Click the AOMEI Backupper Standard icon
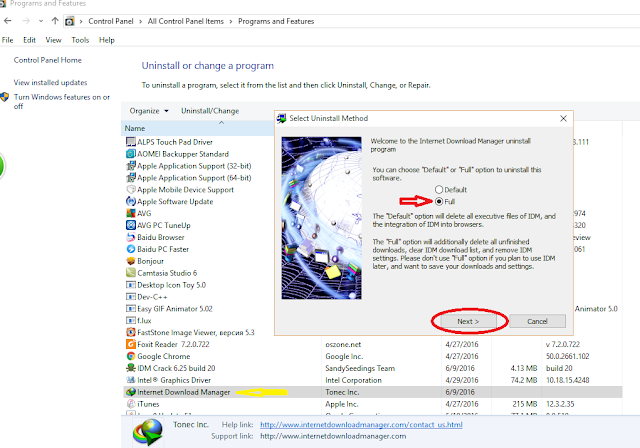Screen dimensions: 640x448 coord(131,154)
